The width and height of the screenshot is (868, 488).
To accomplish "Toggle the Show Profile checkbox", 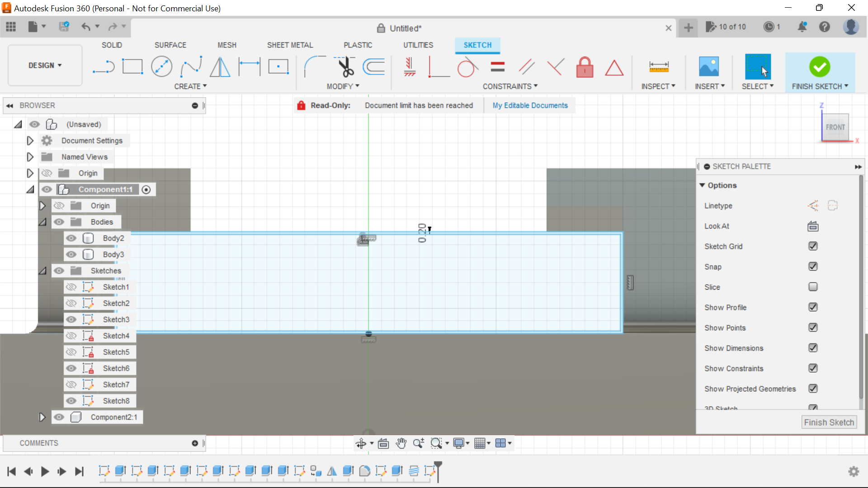I will (813, 307).
